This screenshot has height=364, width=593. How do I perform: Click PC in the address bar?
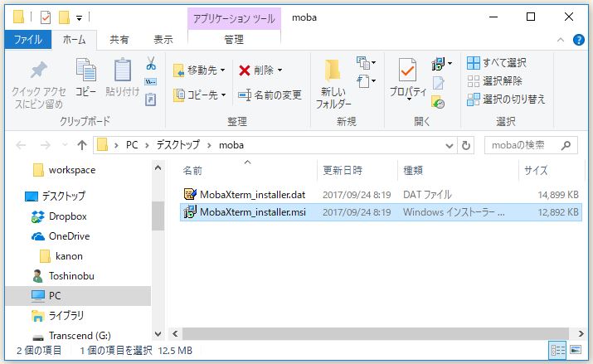(132, 145)
